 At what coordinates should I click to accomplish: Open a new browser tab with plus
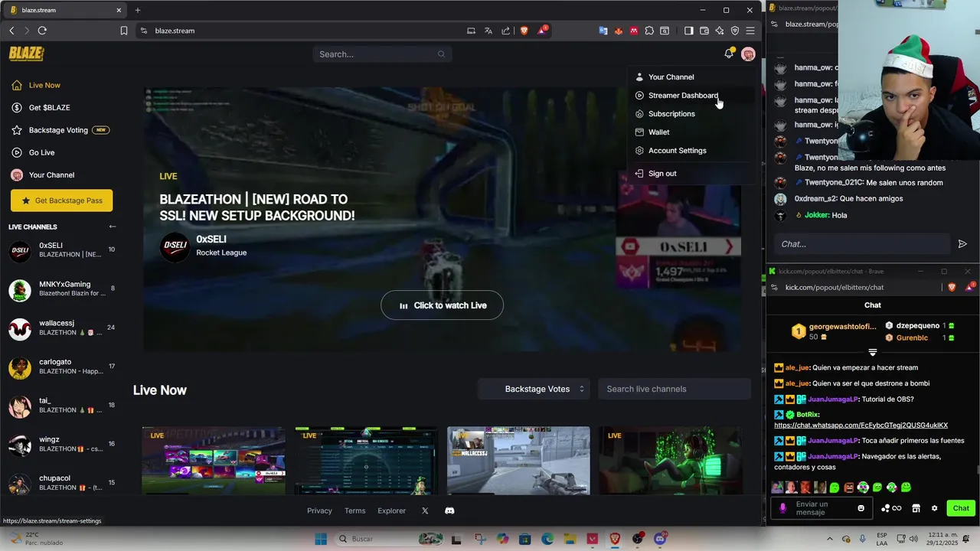tap(138, 10)
